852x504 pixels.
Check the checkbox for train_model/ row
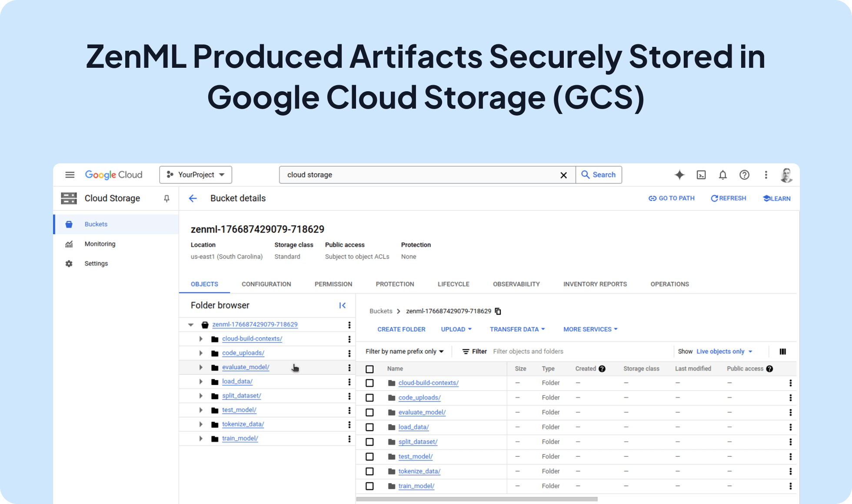tap(370, 486)
